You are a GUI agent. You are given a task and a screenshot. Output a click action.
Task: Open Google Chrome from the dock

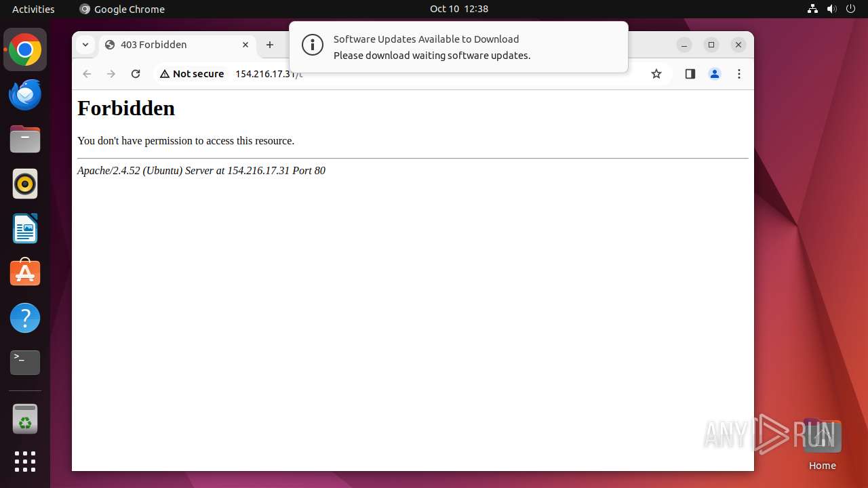click(25, 49)
